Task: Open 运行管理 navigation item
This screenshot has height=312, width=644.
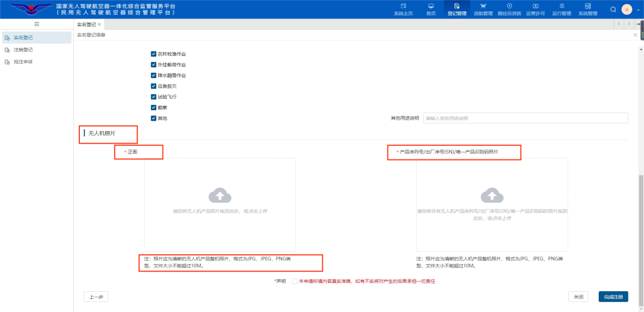Action: click(x=562, y=9)
